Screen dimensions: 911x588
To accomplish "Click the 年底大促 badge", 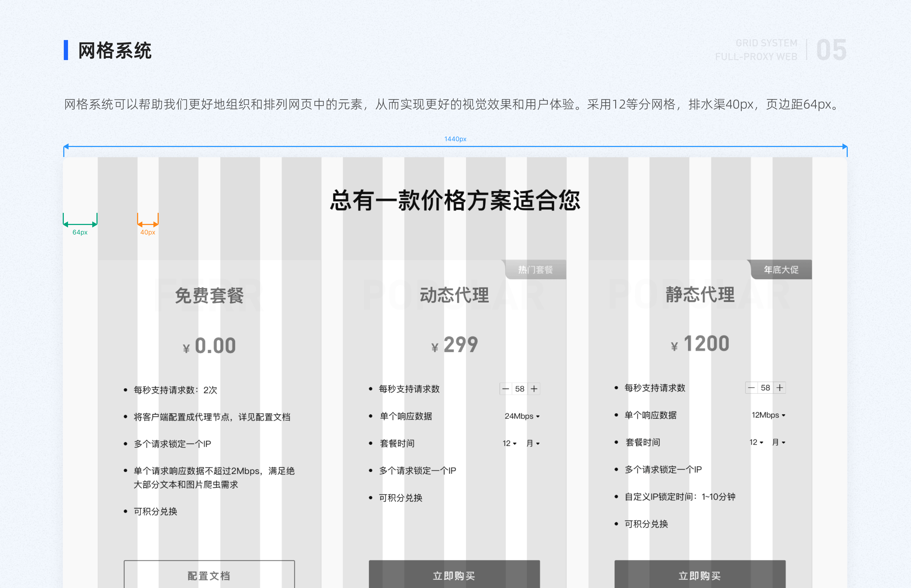I will [781, 269].
